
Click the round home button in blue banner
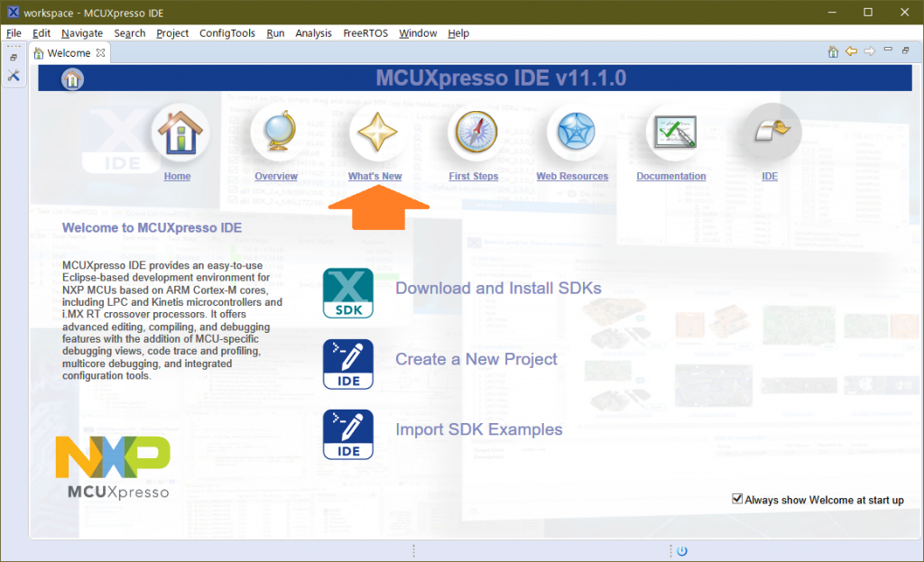(x=72, y=79)
